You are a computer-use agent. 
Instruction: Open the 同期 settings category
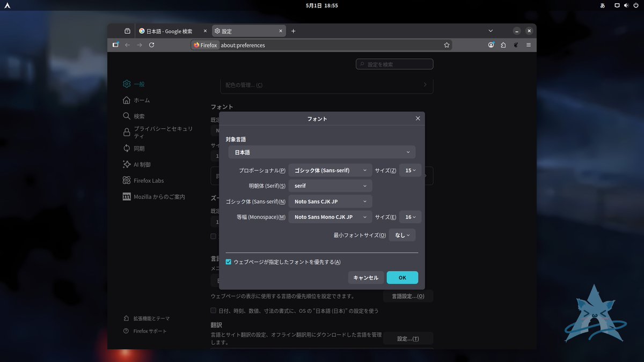click(134, 148)
